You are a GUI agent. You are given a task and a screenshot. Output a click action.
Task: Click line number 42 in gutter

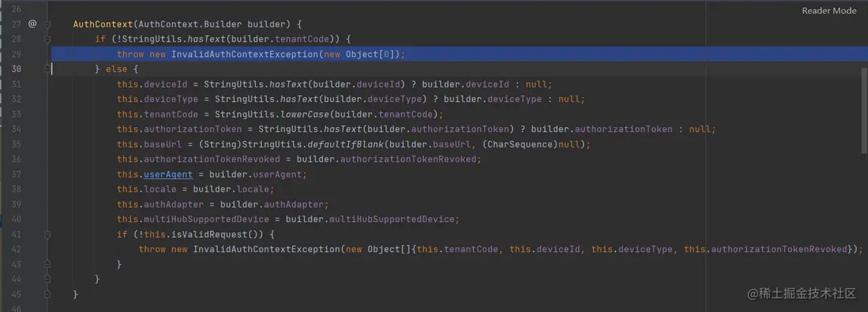pos(16,249)
